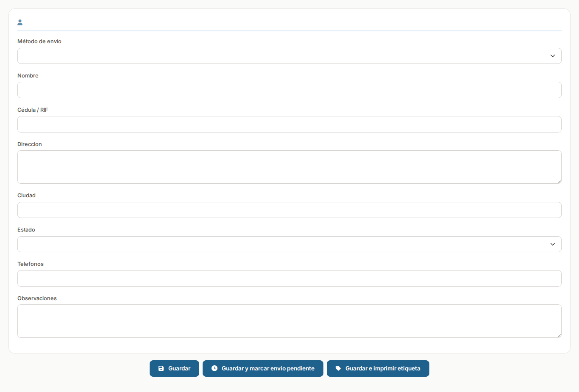Screen dimensions: 579x392
Task: Click the Telefonos label
Action: (x=31, y=264)
